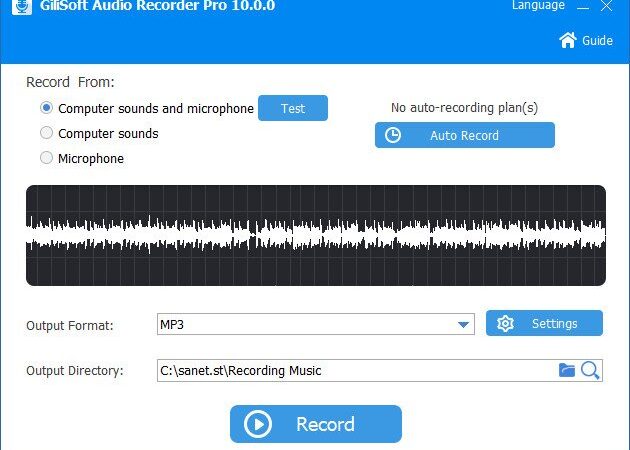Click the play circle icon on Record
The width and height of the screenshot is (630, 450).
pos(258,424)
